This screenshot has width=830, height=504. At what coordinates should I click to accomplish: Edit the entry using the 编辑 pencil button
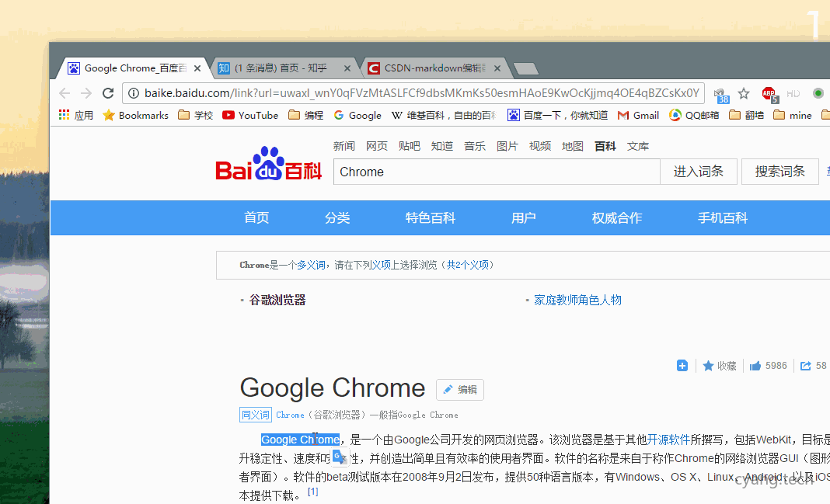pyautogui.click(x=459, y=389)
